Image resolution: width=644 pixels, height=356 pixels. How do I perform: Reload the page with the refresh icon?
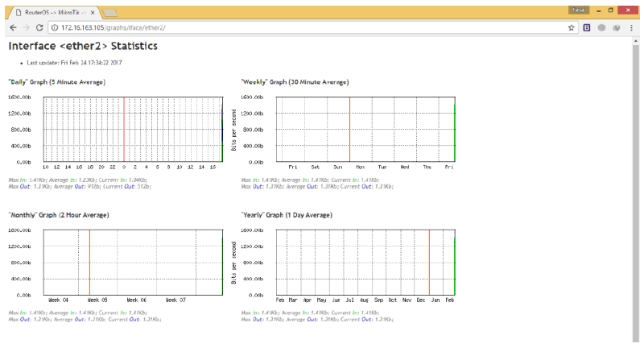coord(39,27)
